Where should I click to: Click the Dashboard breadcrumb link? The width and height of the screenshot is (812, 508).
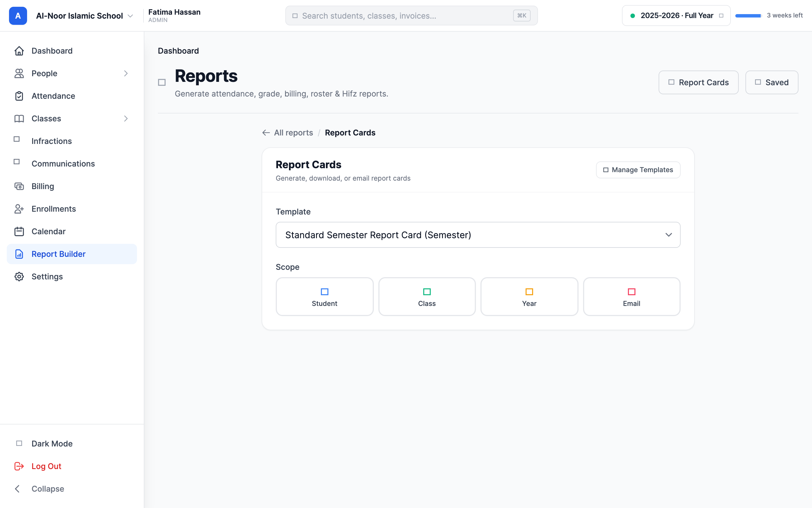coord(178,51)
